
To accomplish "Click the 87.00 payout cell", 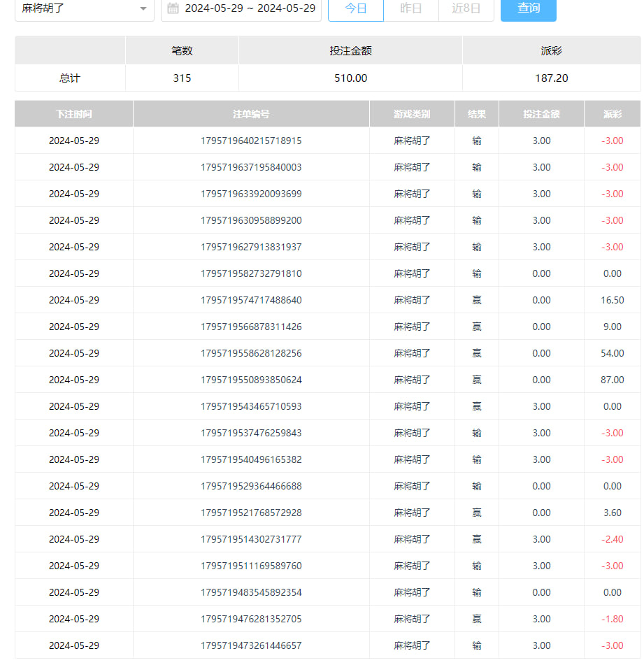I will 613,380.
